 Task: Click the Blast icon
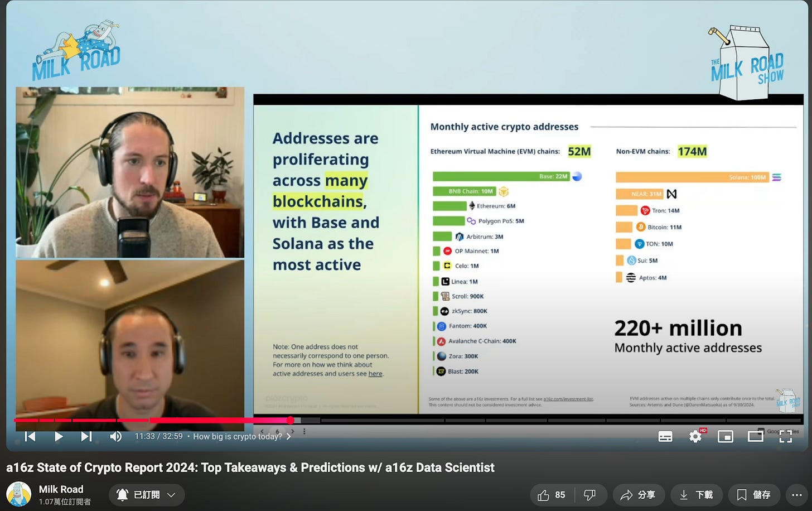(x=441, y=372)
